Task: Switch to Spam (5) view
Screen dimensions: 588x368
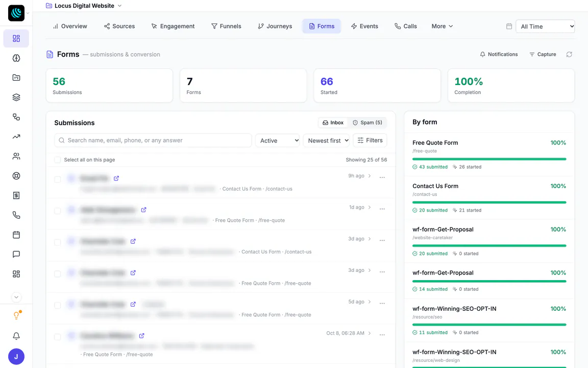Action: tap(367, 123)
